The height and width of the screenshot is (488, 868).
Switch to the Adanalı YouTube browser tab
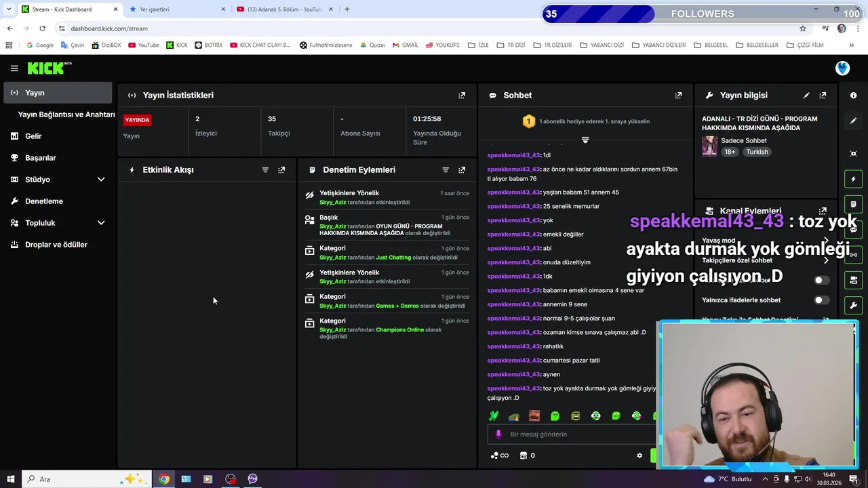[285, 9]
